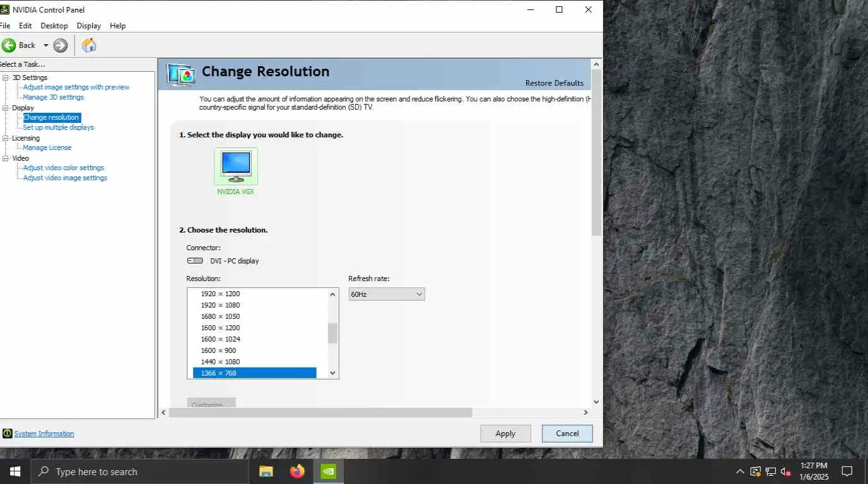Screen dimensions: 868x484
Task: Click the Cancel button
Action: click(x=567, y=434)
